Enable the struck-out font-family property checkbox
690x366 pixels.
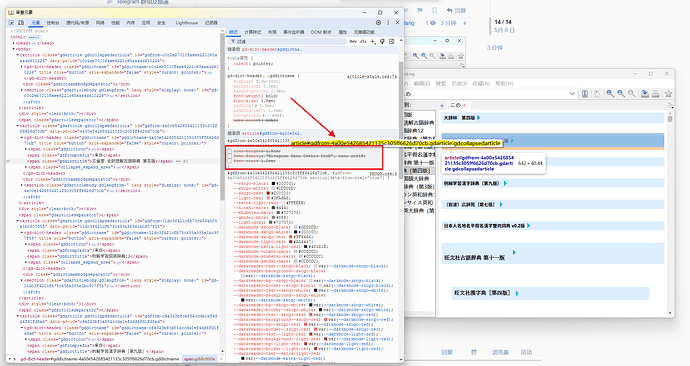230,156
